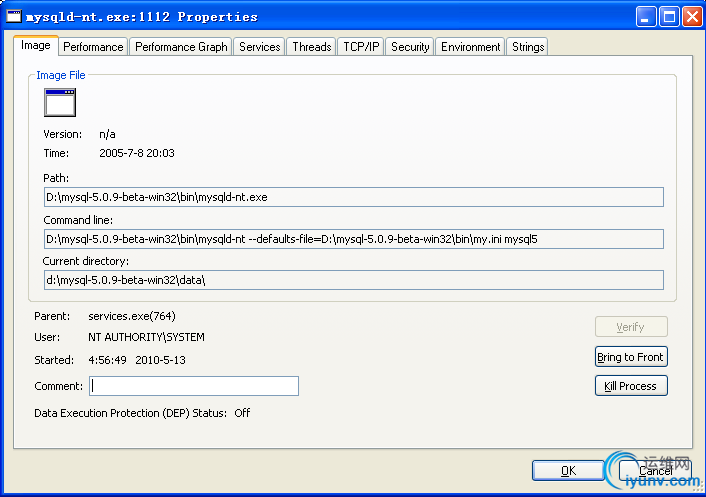
Task: Open the Performance Graph tab
Action: 181,47
